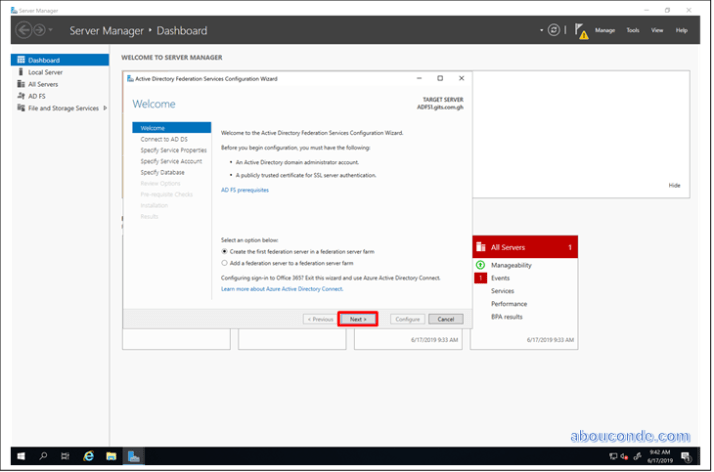Open the AD FS prerequisites link
Viewport: 714px width, 472px height.
point(244,189)
